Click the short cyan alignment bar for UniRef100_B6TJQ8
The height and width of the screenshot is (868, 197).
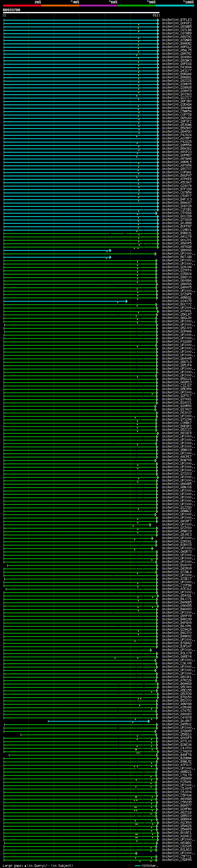[57, 257]
